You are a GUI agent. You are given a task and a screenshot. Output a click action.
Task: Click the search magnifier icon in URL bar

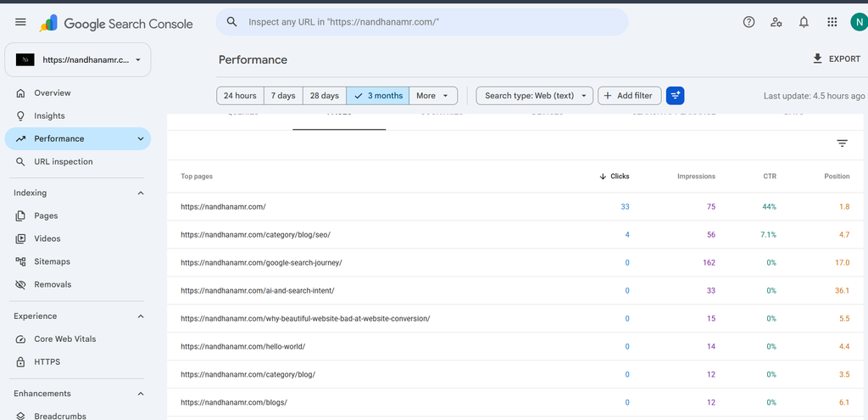pyautogui.click(x=232, y=22)
